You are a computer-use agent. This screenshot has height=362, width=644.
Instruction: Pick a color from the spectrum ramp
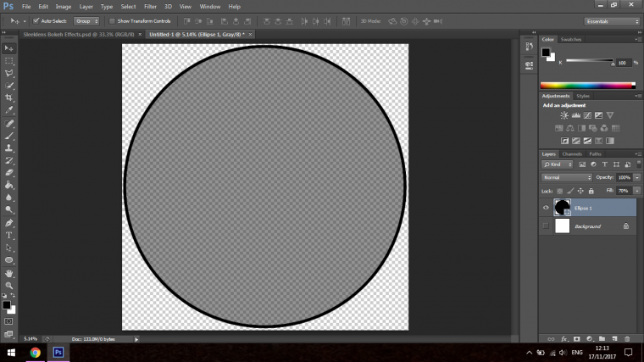[x=588, y=86]
